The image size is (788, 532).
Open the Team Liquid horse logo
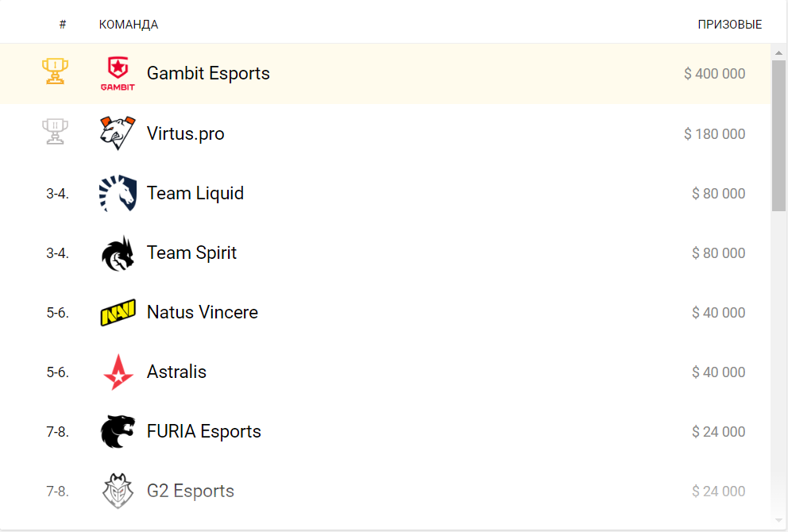pos(118,193)
